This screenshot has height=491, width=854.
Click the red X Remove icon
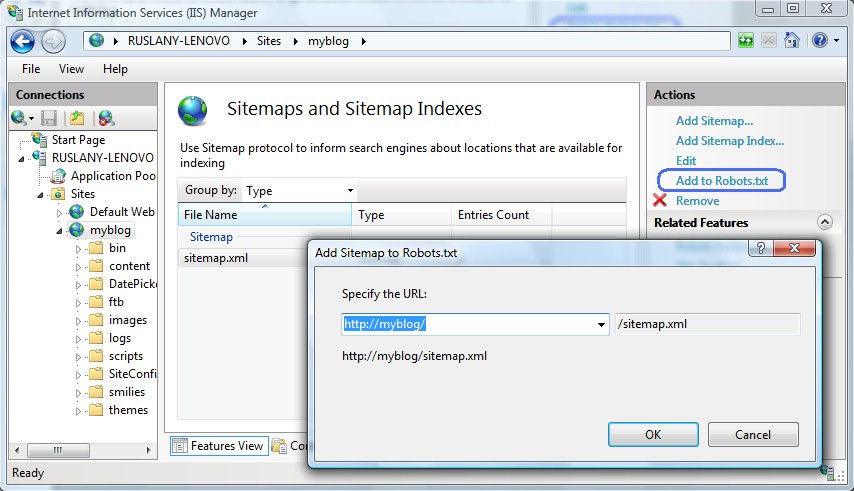660,200
